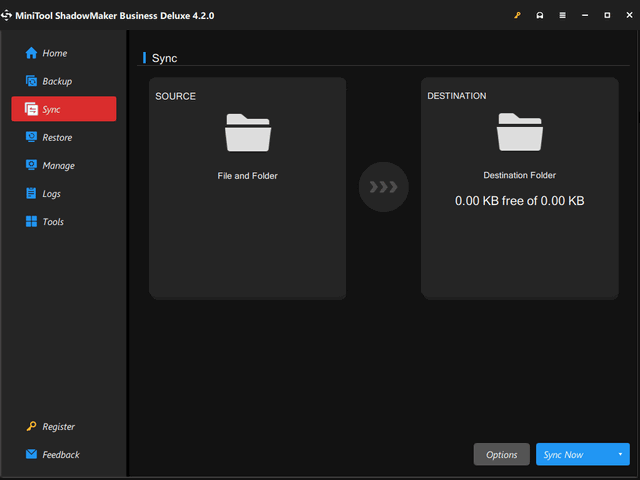Click the Home icon in sidebar
Viewport: 640px width, 480px height.
coord(31,53)
